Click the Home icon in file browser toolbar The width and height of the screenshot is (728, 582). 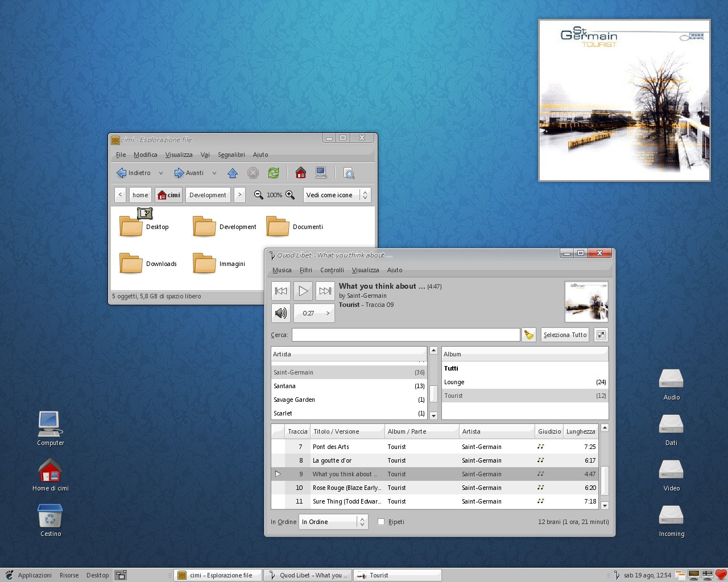point(301,173)
